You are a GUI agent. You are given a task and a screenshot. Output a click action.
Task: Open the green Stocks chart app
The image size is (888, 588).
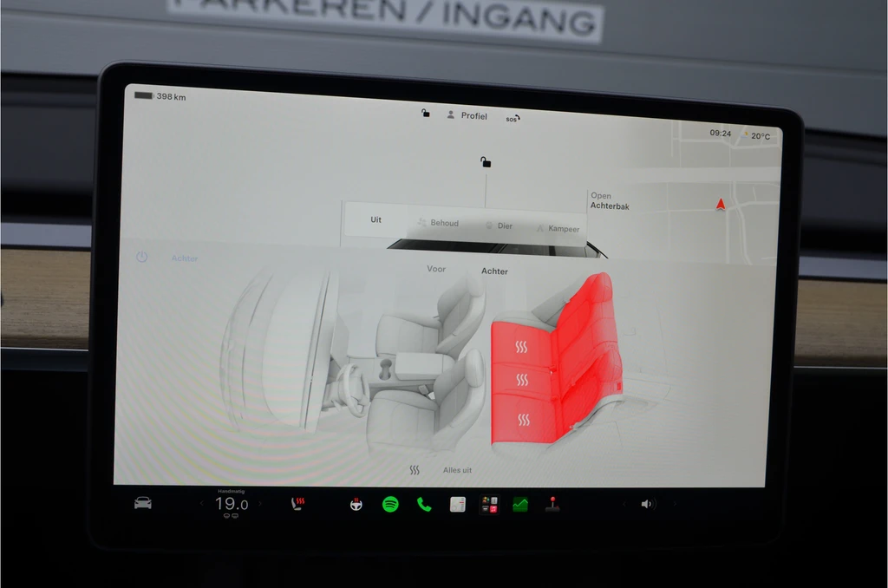(520, 504)
